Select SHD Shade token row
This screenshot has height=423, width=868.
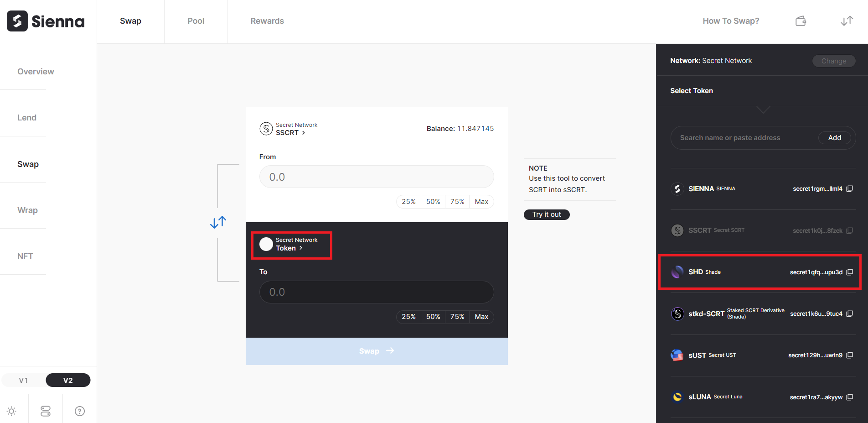coord(763,272)
